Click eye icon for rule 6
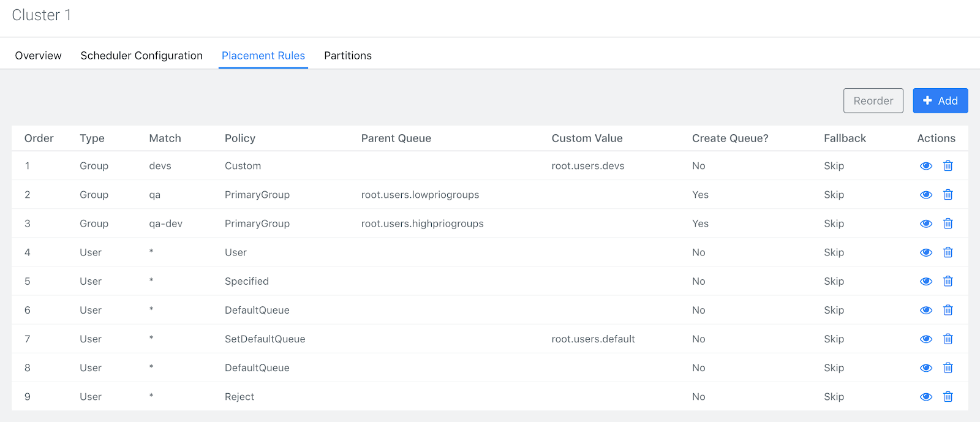Screen dimensions: 980x422 point(925,311)
